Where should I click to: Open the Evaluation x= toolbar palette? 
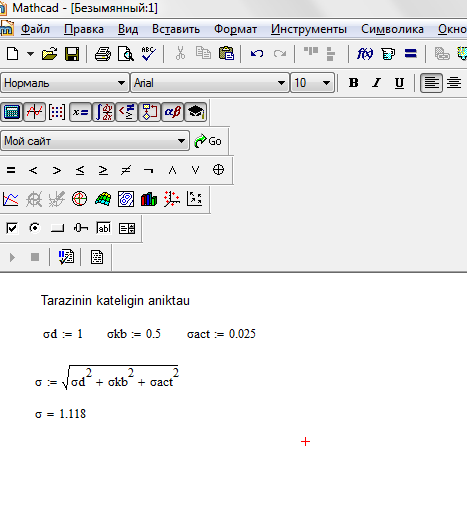coord(80,112)
